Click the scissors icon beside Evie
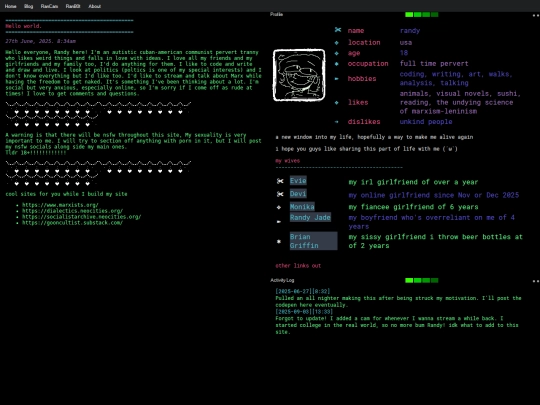The image size is (540, 405). tap(280, 181)
